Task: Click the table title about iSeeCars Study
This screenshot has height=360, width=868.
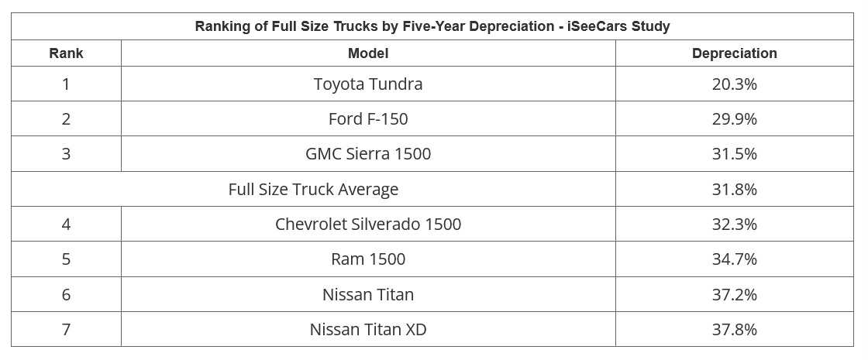Action: tap(432, 26)
